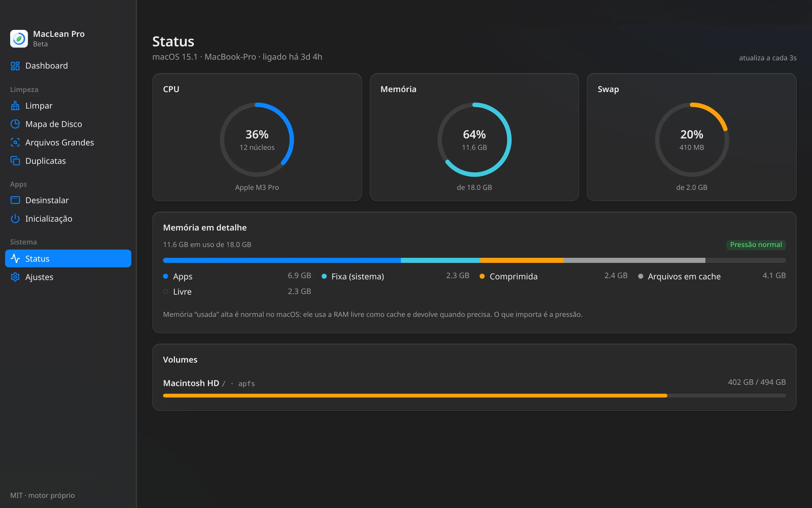Click the Arquivos Grandes scan icon
The height and width of the screenshot is (508, 812).
click(x=15, y=143)
